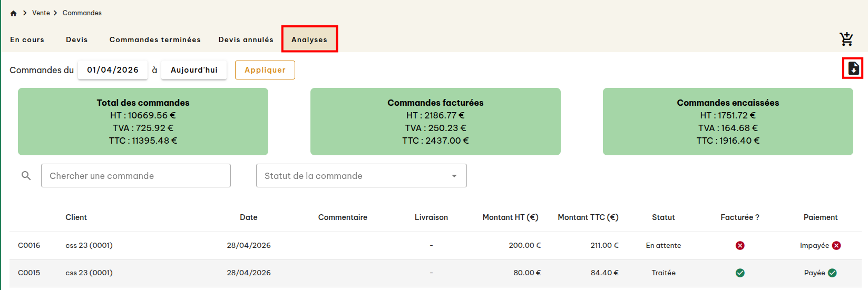Click the Paiement column header
Screen dimensions: 868x290
(x=821, y=217)
